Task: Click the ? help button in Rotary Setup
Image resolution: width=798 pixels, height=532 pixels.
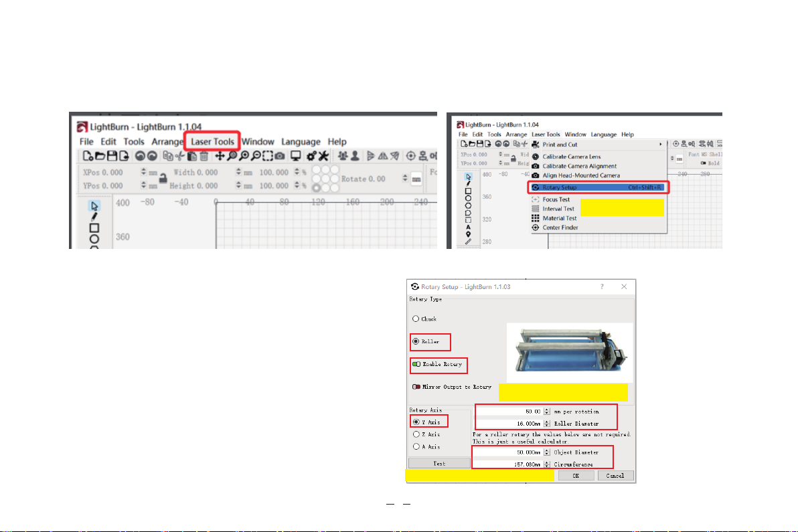Action: pyautogui.click(x=602, y=287)
